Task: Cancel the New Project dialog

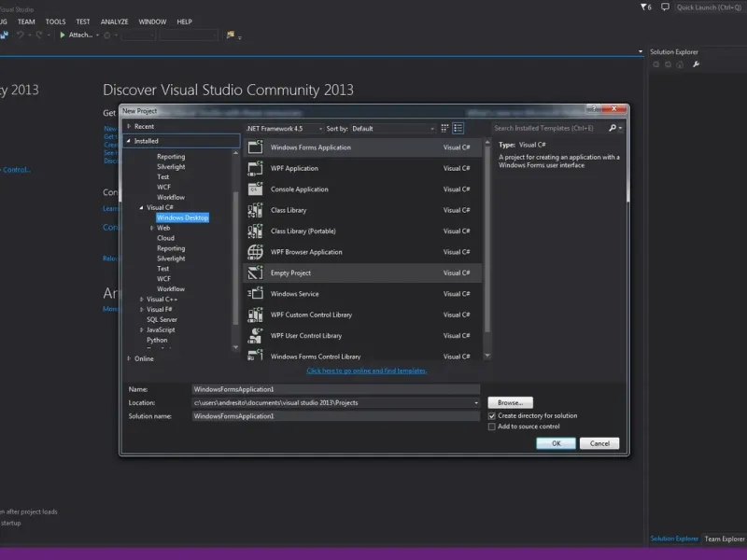Action: [x=599, y=443]
